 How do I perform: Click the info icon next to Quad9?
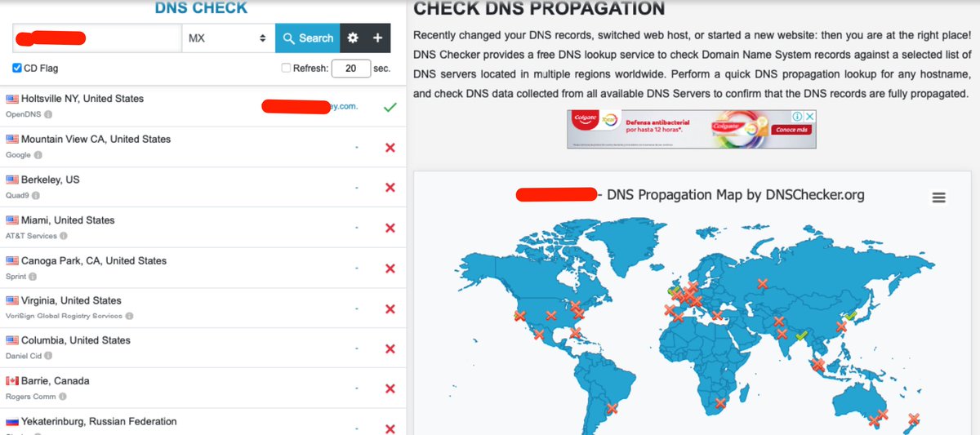point(36,196)
